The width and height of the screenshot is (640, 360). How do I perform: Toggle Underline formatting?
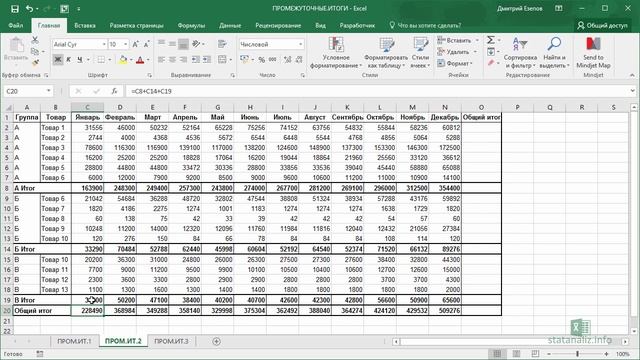click(x=80, y=60)
